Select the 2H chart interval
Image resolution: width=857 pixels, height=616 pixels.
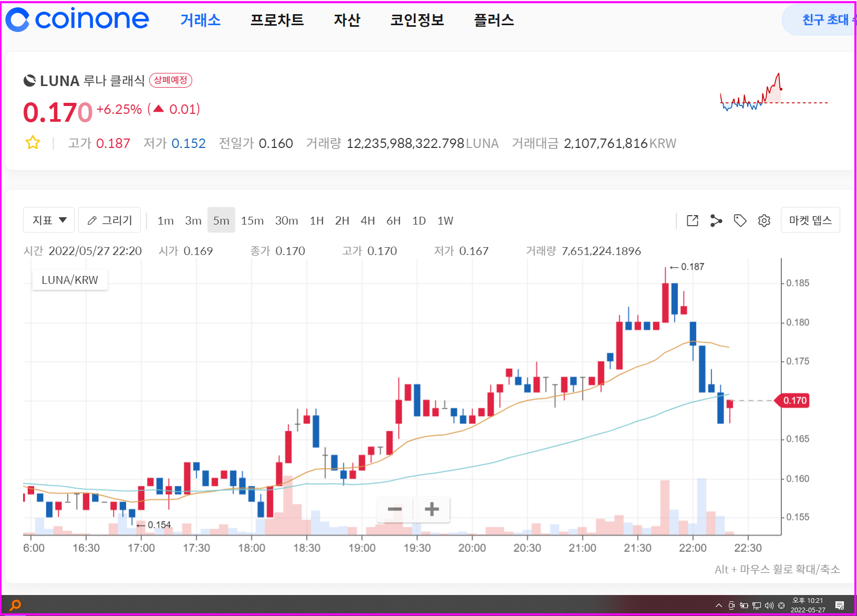342,220
